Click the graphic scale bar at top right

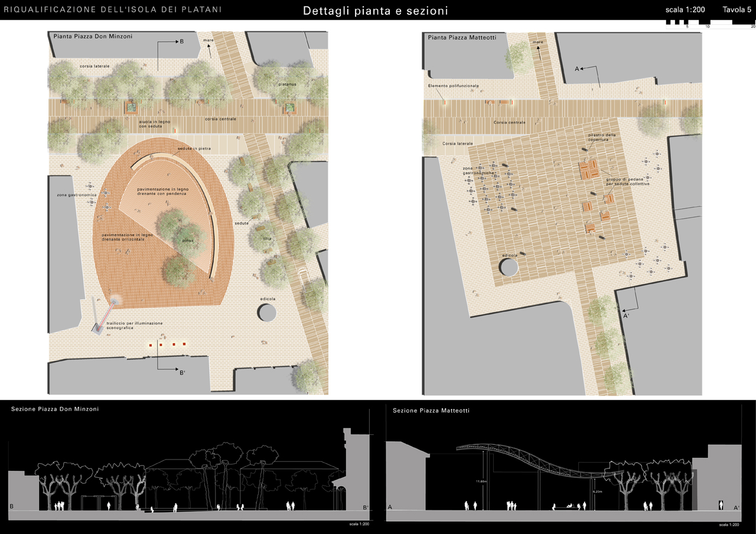point(710,24)
